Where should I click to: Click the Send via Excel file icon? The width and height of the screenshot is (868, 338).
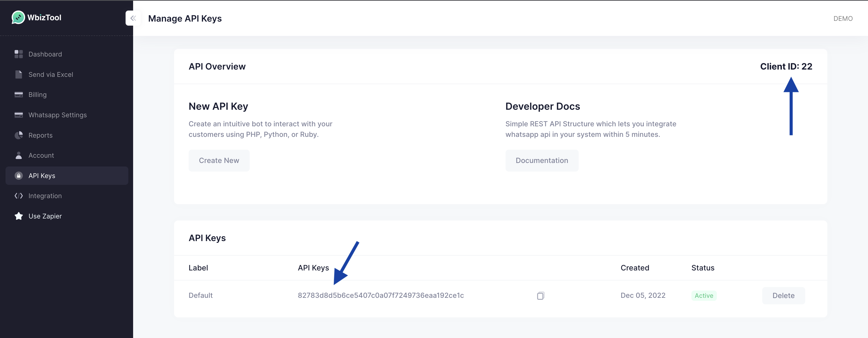(19, 75)
